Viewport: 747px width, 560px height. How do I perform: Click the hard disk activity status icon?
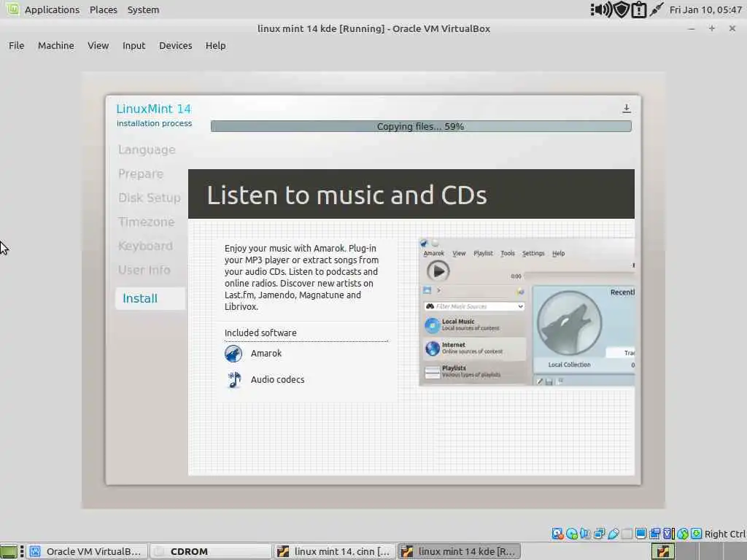(x=557, y=534)
